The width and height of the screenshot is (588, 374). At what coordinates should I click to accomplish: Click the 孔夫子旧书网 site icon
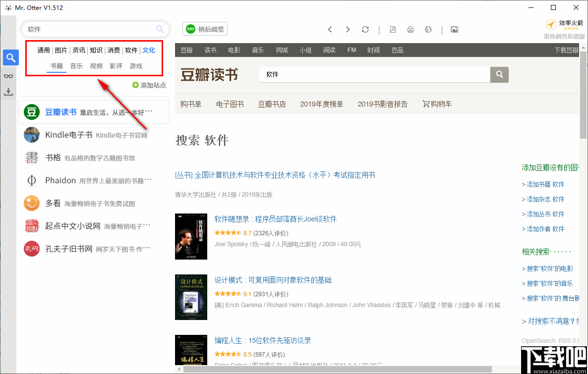click(32, 249)
